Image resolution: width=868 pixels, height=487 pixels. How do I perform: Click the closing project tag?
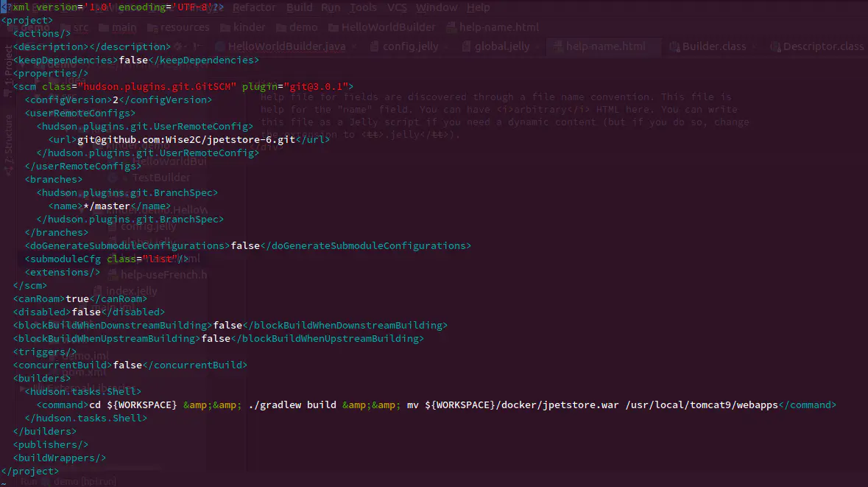30,471
